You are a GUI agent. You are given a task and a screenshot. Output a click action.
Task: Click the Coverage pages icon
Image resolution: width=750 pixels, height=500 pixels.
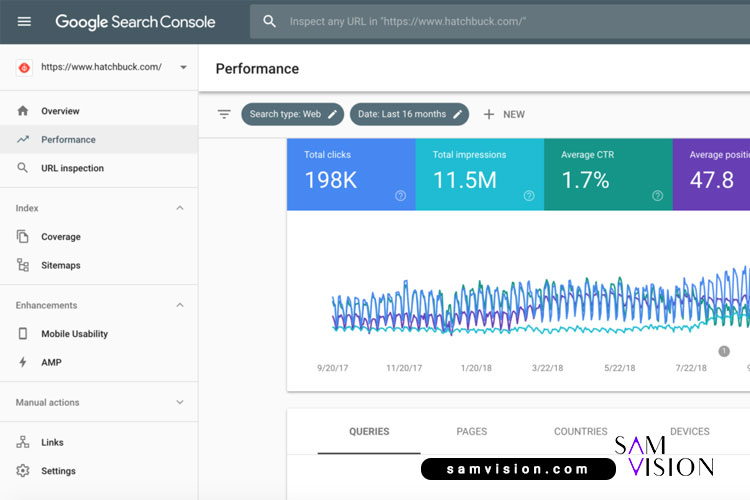point(22,236)
